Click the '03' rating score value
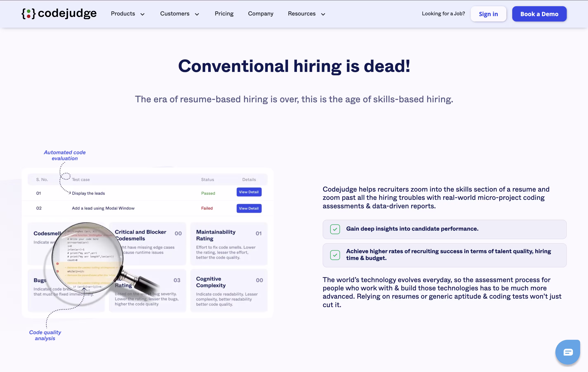Viewport: 588px width, 372px height. (177, 280)
